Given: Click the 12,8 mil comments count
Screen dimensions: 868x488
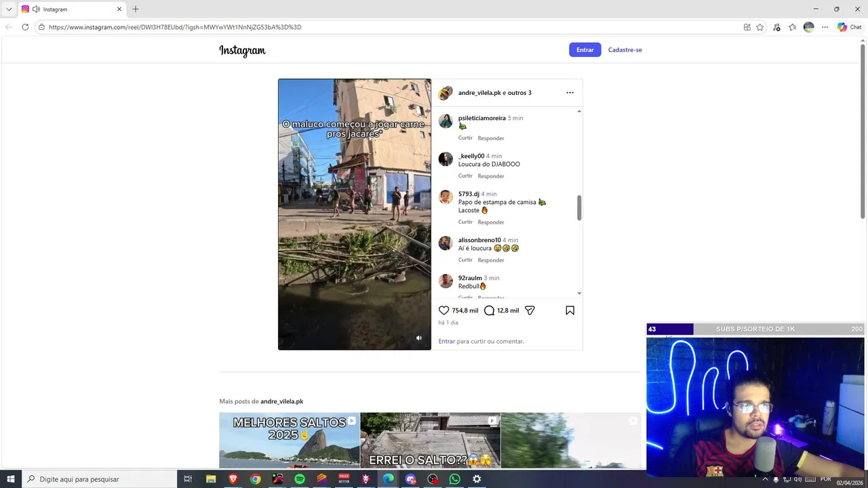Looking at the screenshot, I should (508, 310).
